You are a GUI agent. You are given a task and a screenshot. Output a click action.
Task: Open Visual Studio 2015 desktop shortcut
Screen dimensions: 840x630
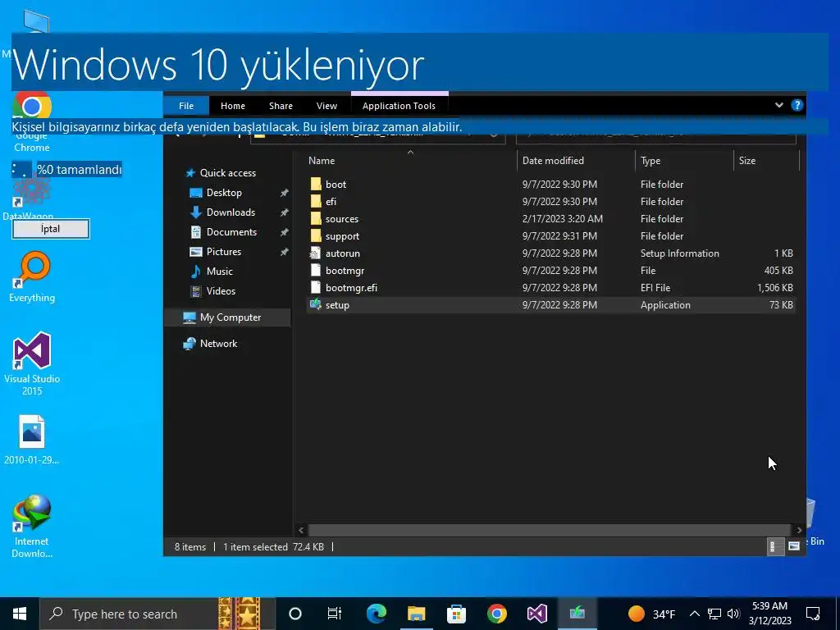click(x=32, y=364)
